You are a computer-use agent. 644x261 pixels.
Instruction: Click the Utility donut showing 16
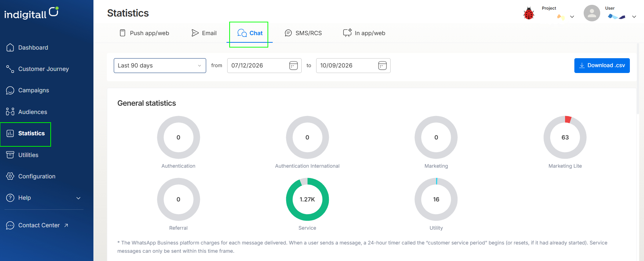pyautogui.click(x=436, y=199)
